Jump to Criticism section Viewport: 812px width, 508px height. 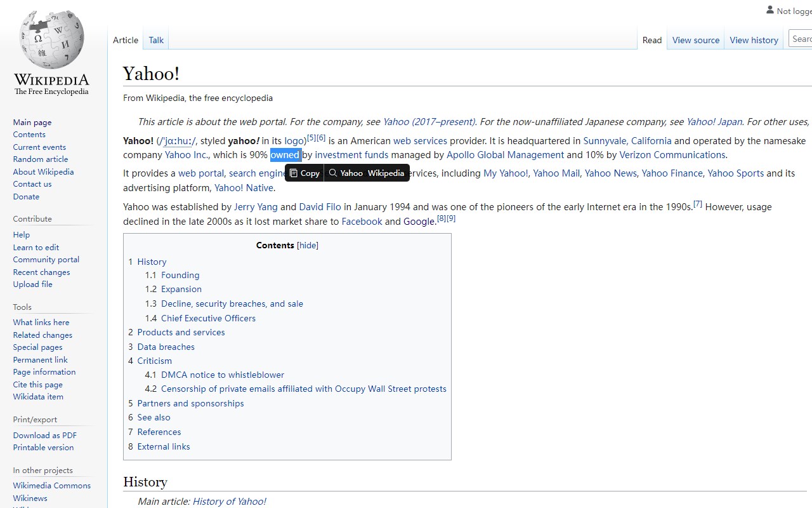coord(154,361)
